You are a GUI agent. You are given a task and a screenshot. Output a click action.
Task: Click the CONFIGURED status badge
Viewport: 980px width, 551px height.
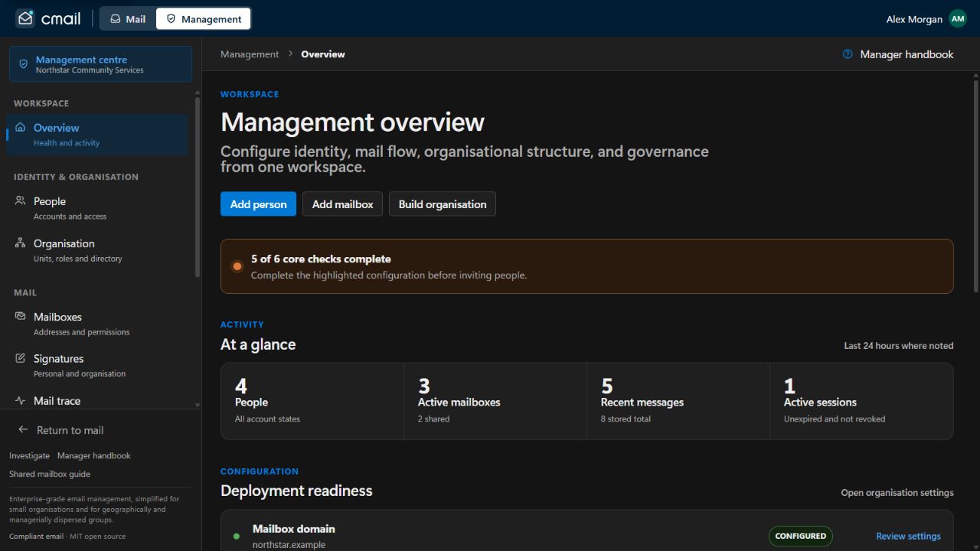[x=800, y=536]
